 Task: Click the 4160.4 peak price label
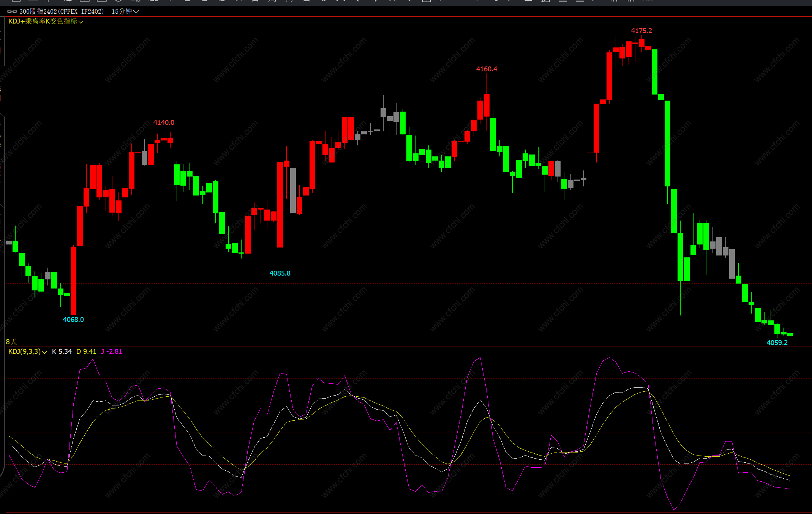coord(487,69)
